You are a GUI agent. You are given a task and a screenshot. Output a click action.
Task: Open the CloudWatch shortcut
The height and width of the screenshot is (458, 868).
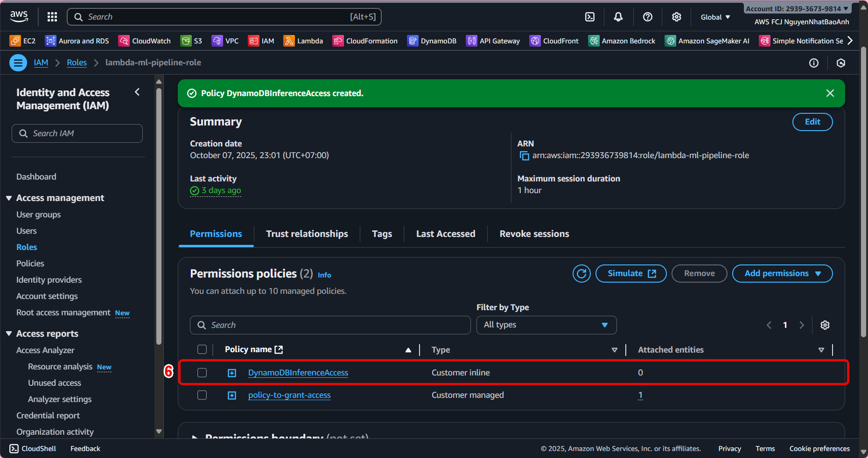145,41
